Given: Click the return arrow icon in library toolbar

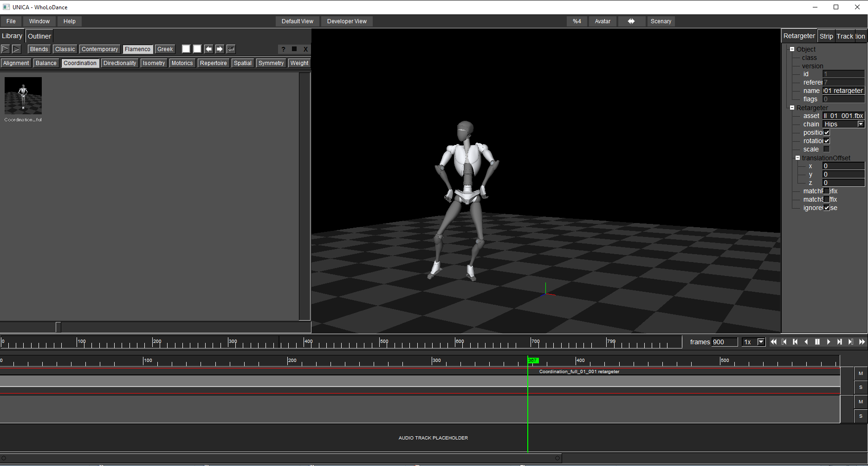Looking at the screenshot, I should [231, 49].
